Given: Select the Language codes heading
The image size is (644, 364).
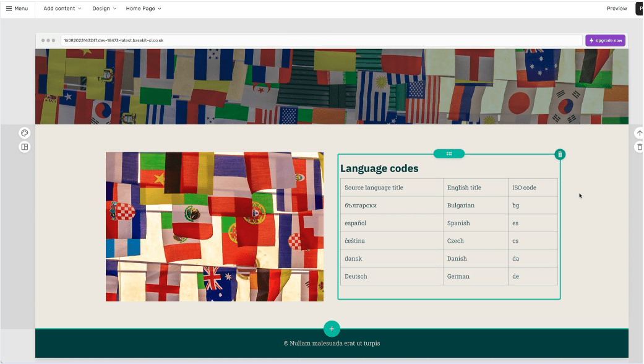Looking at the screenshot, I should coord(379,168).
